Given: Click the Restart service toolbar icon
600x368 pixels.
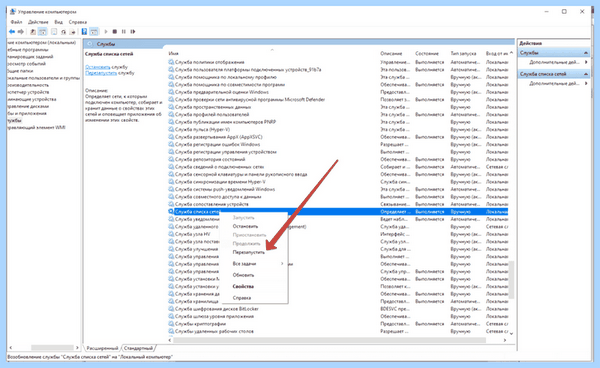Looking at the screenshot, I should tap(133, 32).
